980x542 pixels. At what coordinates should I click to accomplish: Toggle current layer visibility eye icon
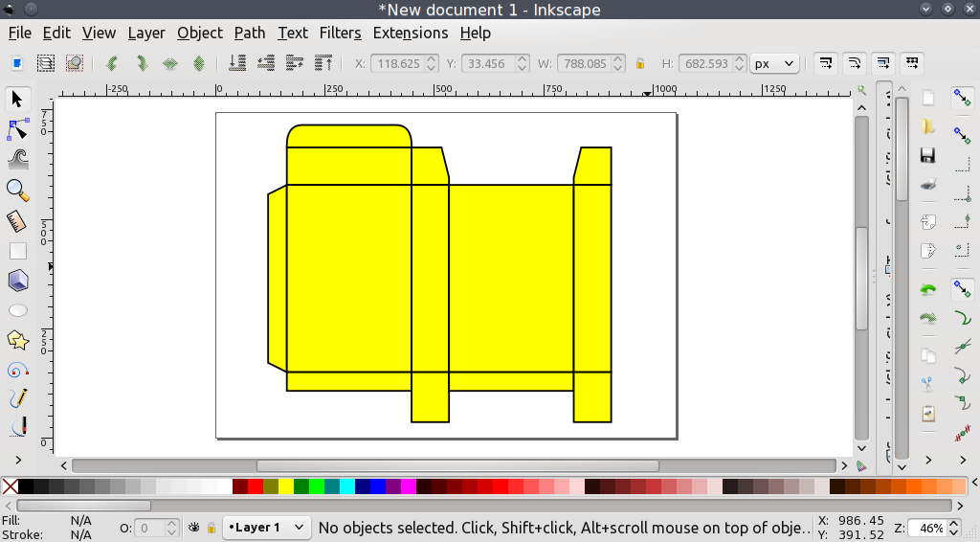(x=194, y=528)
